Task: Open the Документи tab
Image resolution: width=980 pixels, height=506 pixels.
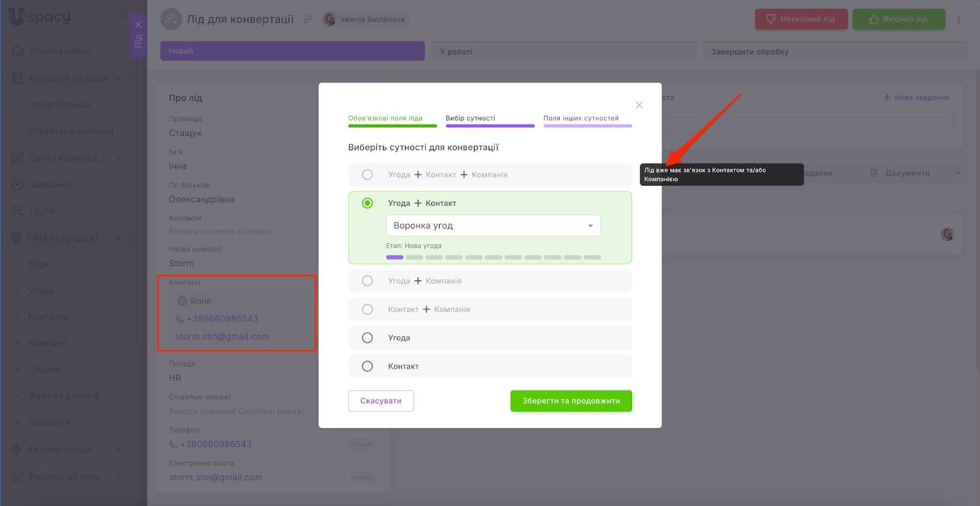Action: [x=907, y=173]
